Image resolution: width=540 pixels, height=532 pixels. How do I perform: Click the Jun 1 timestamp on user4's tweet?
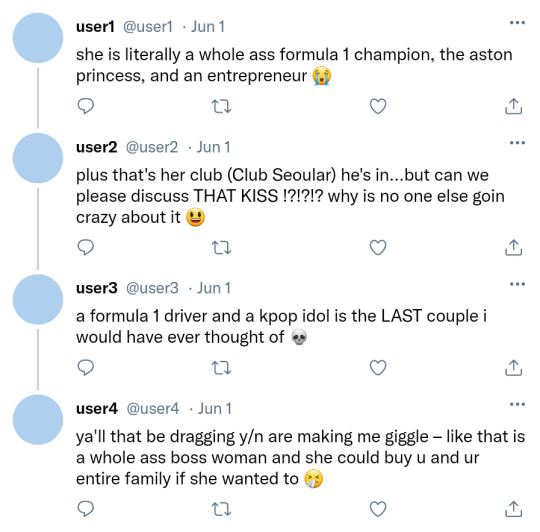(x=214, y=409)
